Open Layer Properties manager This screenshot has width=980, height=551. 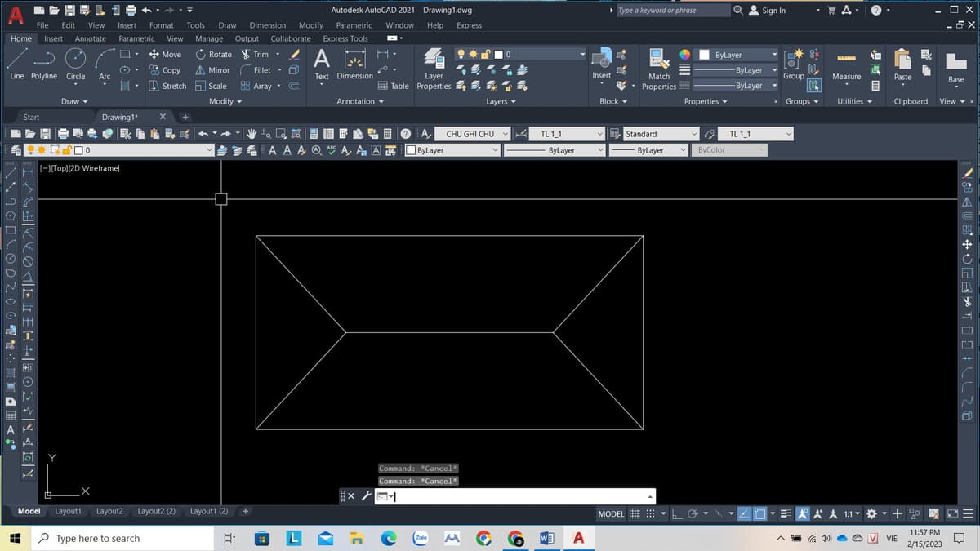(434, 69)
